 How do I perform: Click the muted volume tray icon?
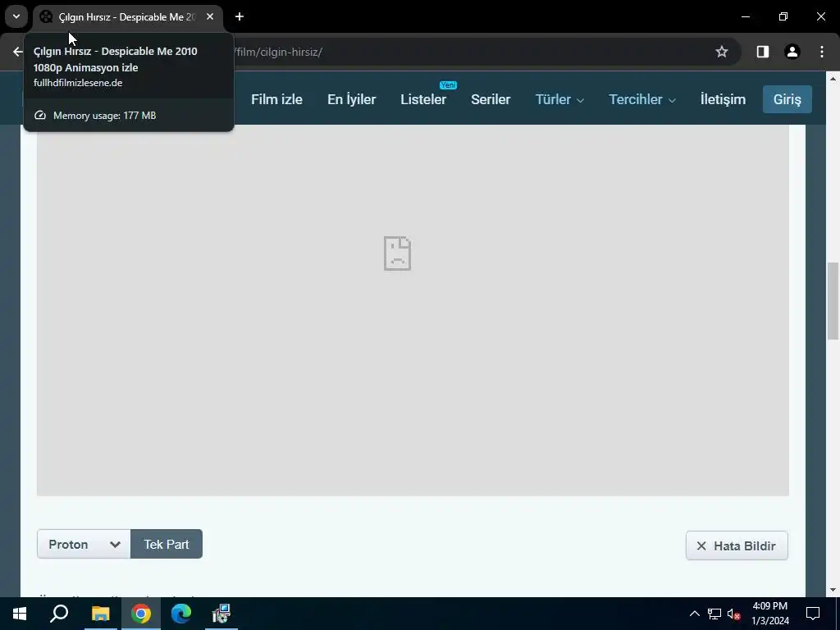pyautogui.click(x=733, y=614)
